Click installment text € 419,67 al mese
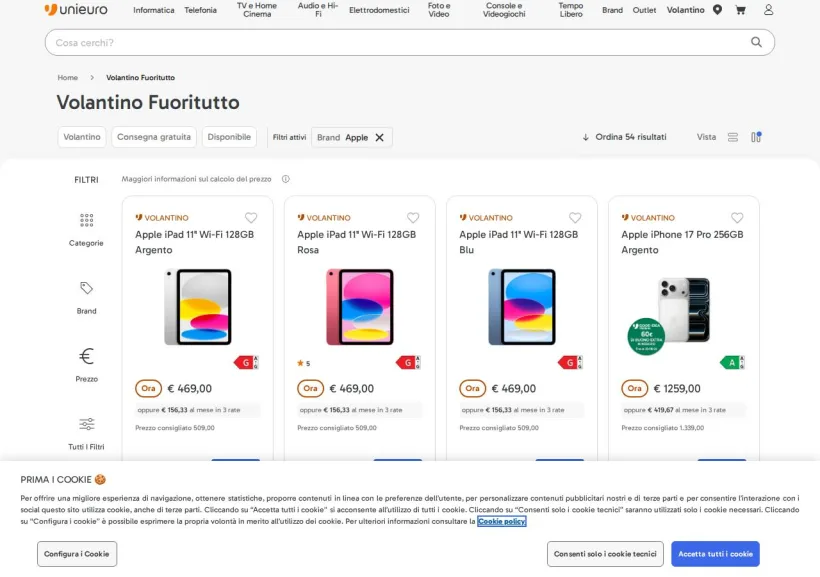This screenshot has width=820, height=577. [675, 410]
